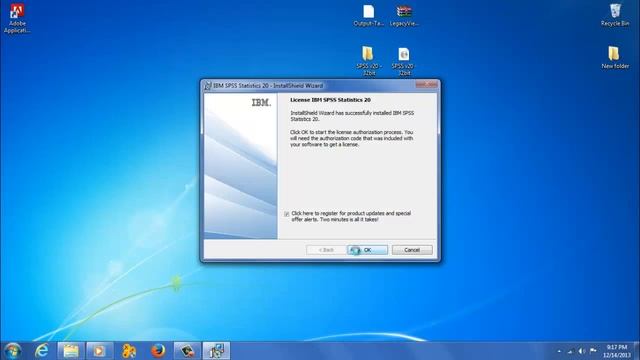This screenshot has width=640, height=360.
Task: Select the Recycle Bin icon
Action: pos(615,15)
